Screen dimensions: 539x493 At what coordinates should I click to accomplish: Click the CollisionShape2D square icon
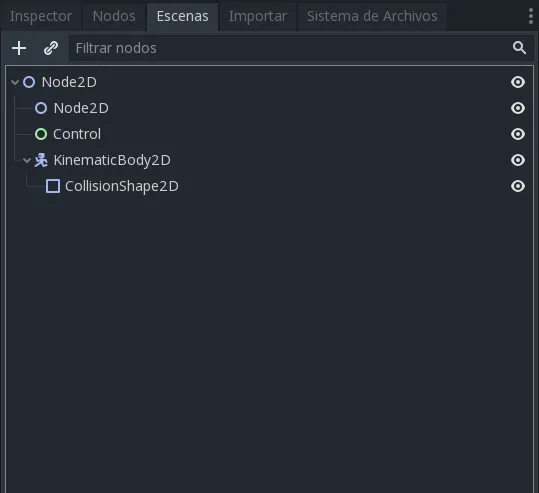[53, 186]
